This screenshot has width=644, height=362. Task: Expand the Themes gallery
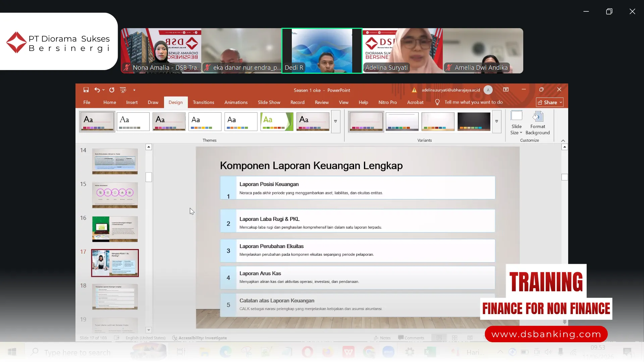pos(335,121)
